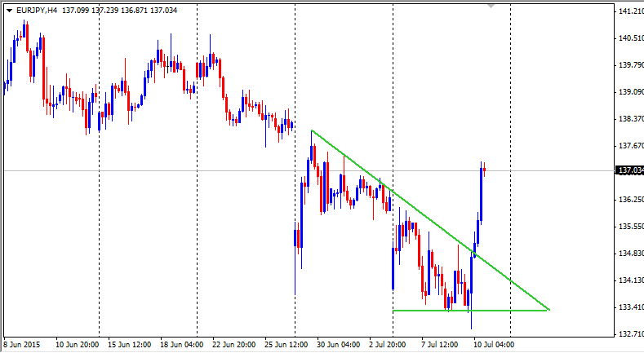Click the EURJPY,H4 symbol label
Screen dimensions: 644x353
click(x=37, y=11)
